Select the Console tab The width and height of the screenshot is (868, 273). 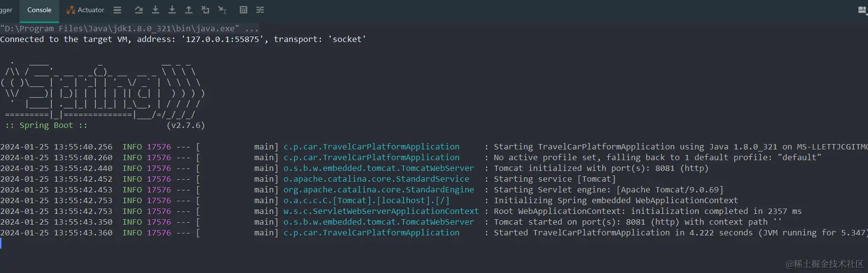click(39, 10)
